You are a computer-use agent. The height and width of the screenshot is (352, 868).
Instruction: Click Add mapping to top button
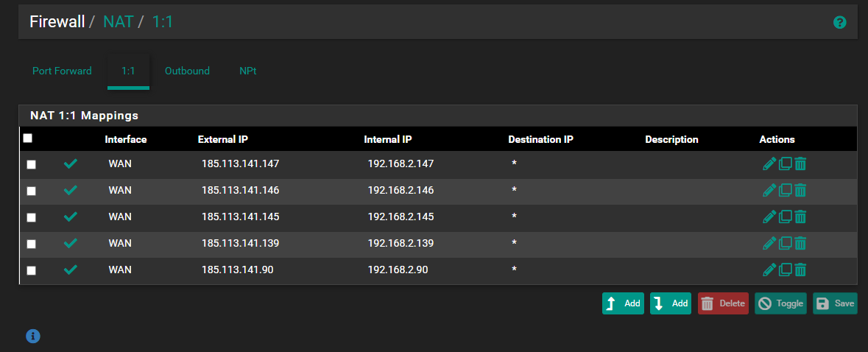click(x=623, y=303)
